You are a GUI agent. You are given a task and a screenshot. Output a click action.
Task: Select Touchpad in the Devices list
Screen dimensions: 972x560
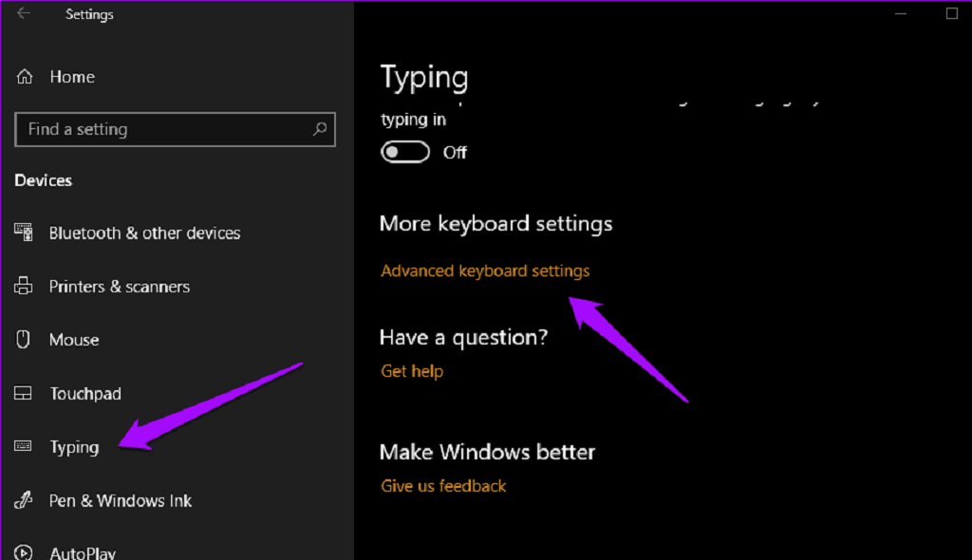click(x=85, y=394)
